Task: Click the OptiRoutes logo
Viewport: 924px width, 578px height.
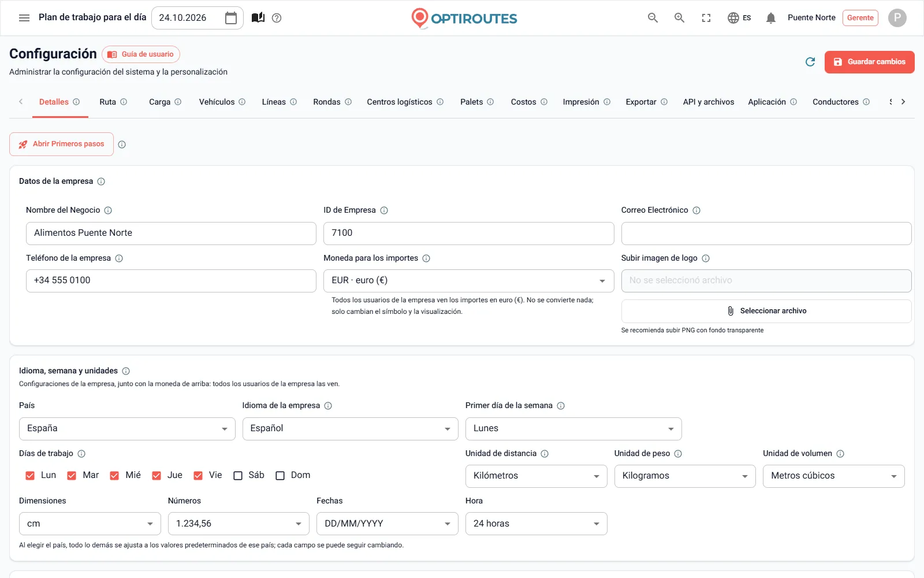Action: pyautogui.click(x=464, y=18)
